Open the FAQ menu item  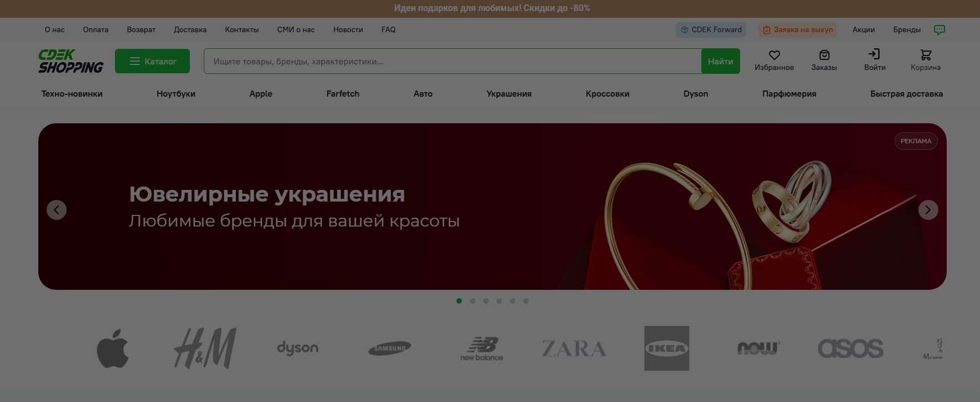click(388, 30)
